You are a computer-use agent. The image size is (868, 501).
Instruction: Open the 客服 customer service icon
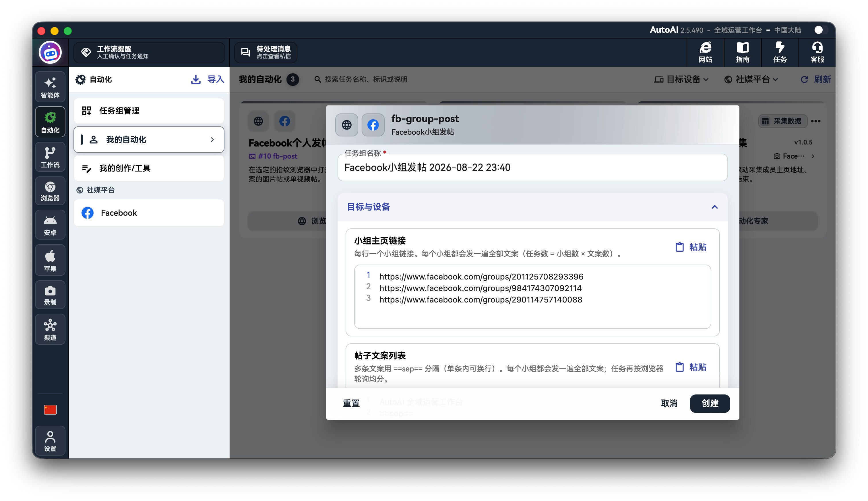817,52
